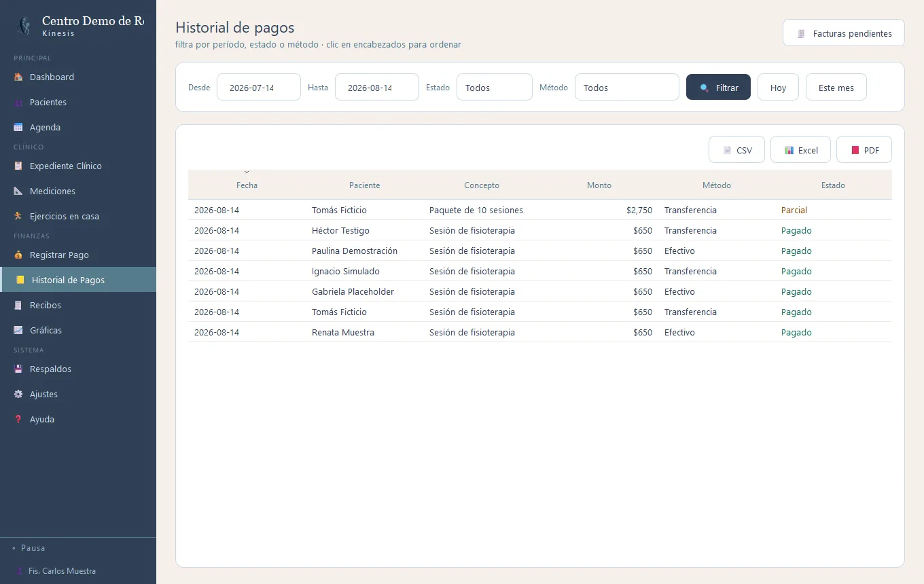The image size is (924, 584).
Task: Sort by the Concepto column header
Action: [482, 185]
